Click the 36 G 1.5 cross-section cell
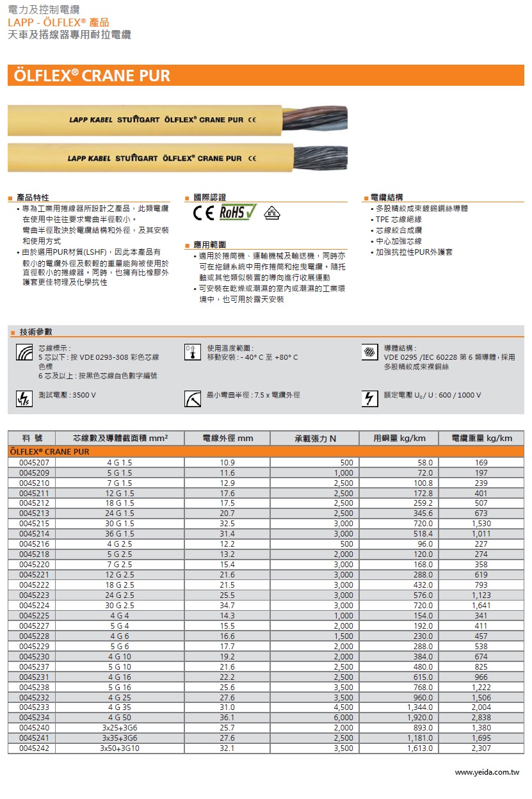Screen dimensions: 532x799 [120, 534]
